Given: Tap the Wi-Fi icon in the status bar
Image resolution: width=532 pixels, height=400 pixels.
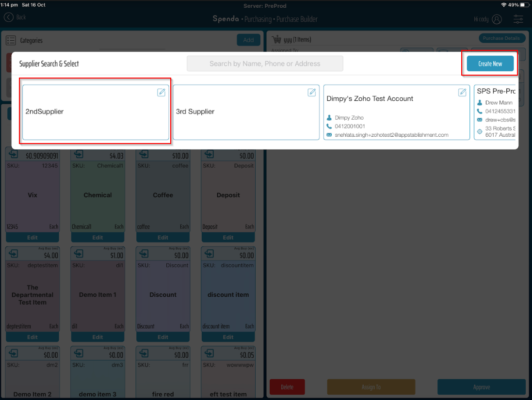Looking at the screenshot, I should click(x=503, y=5).
